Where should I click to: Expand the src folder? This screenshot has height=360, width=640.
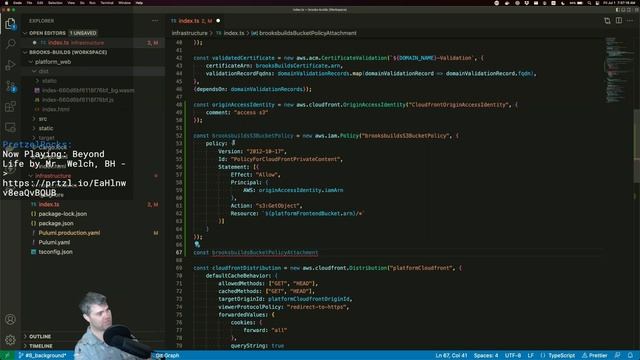(34, 119)
